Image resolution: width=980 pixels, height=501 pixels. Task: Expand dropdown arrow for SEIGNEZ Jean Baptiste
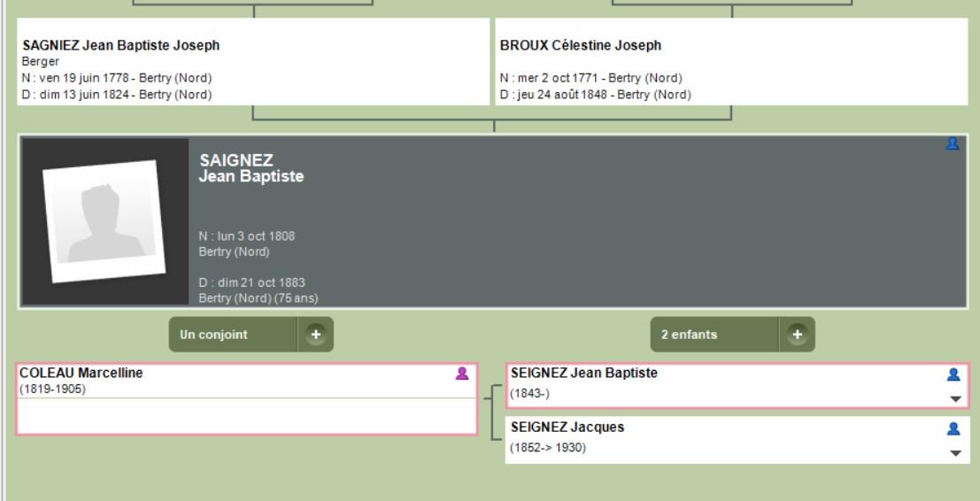pos(955,398)
